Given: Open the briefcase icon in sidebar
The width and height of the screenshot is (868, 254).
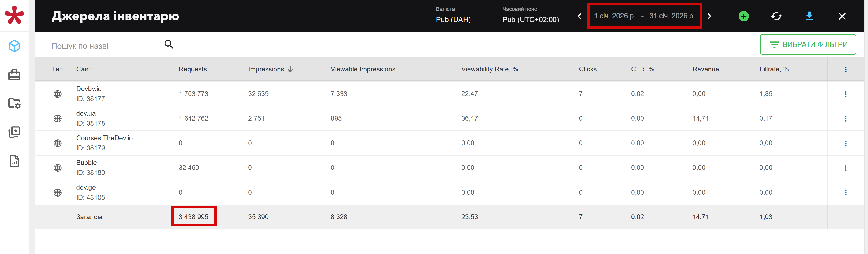Looking at the screenshot, I should point(14,75).
